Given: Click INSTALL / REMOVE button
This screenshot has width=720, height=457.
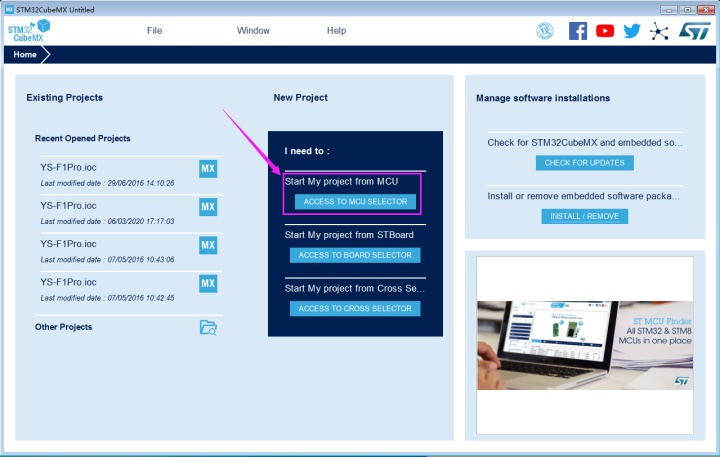Looking at the screenshot, I should 585,216.
